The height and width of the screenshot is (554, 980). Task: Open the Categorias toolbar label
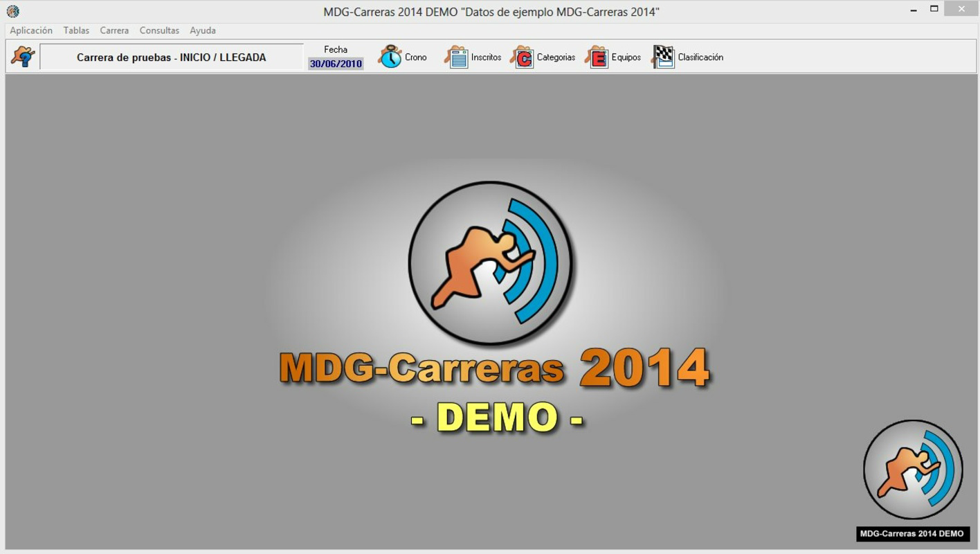click(x=556, y=57)
